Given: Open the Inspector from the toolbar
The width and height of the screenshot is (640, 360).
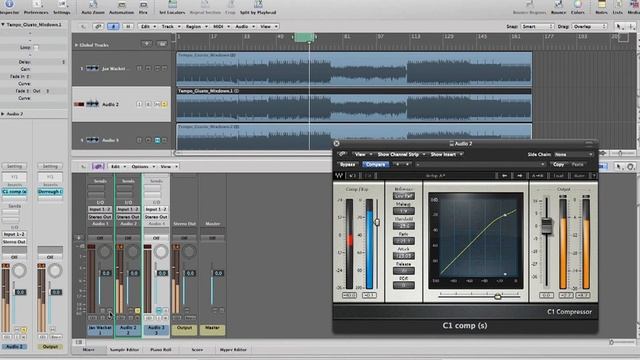Looking at the screenshot, I should pyautogui.click(x=9, y=7).
